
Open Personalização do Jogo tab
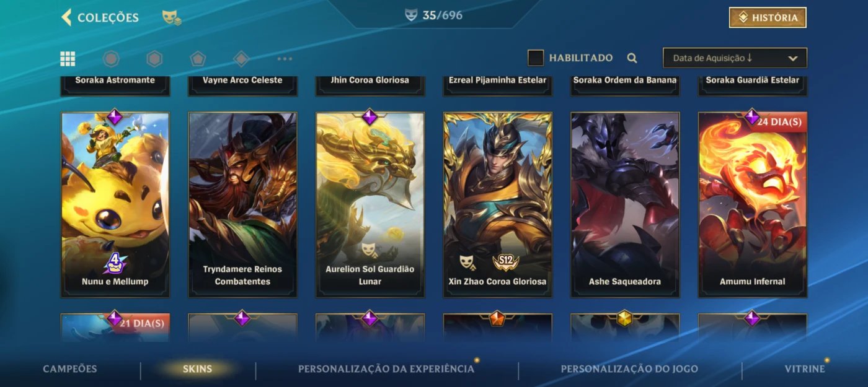629,369
